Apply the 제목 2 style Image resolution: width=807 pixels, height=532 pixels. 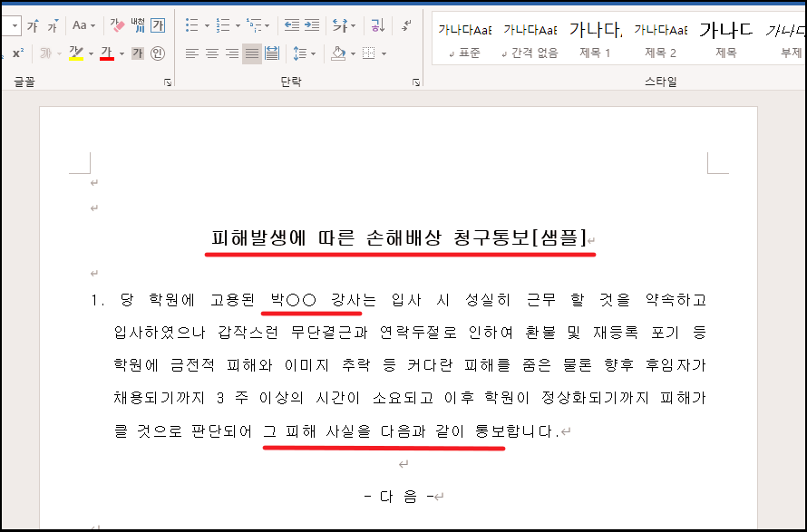pyautogui.click(x=660, y=38)
